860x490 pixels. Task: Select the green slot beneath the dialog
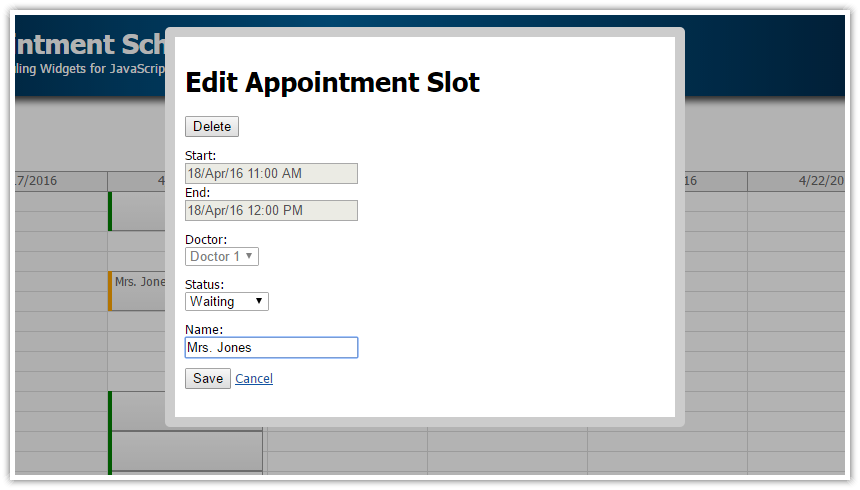(x=186, y=451)
